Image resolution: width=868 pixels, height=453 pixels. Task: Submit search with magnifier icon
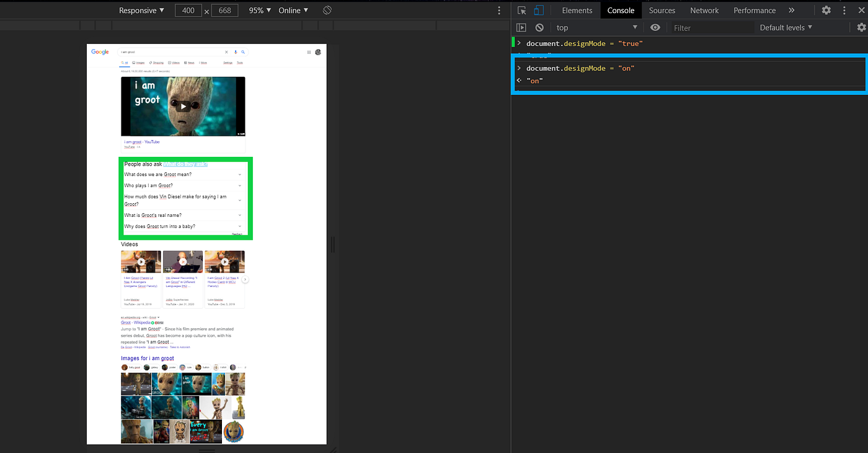[243, 52]
